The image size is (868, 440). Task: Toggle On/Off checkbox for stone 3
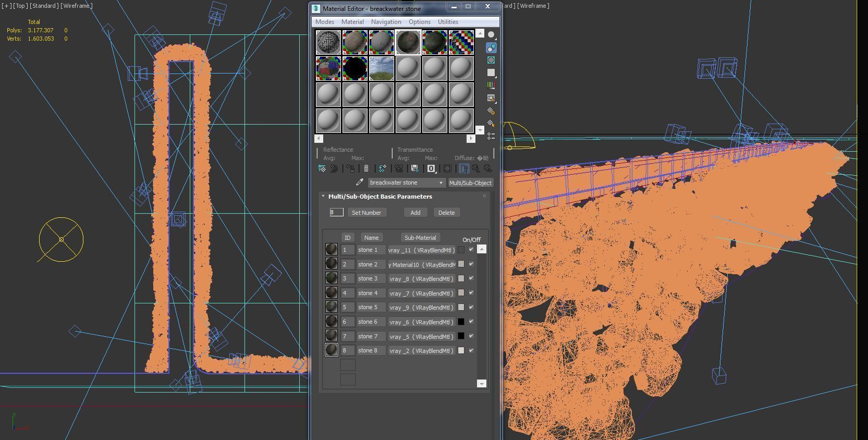(471, 278)
